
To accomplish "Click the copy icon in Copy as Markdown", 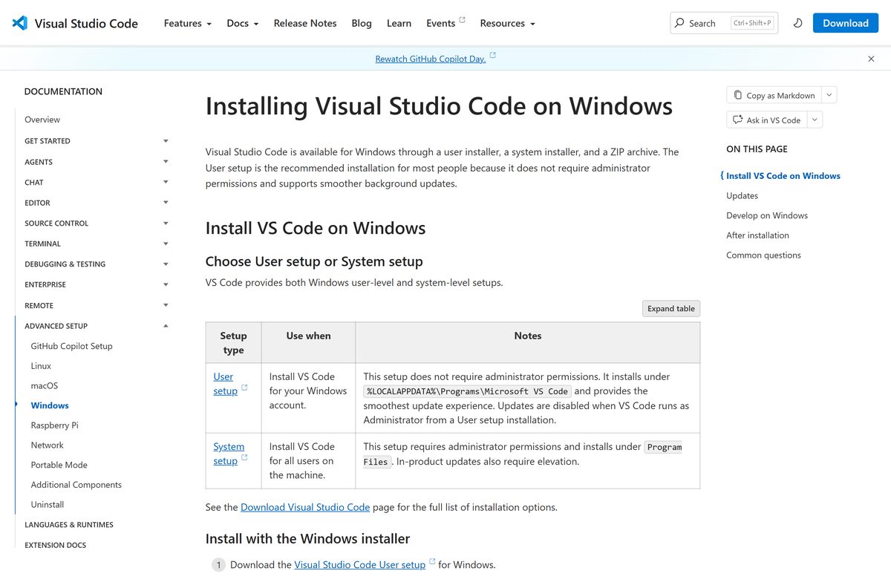I will coord(737,95).
